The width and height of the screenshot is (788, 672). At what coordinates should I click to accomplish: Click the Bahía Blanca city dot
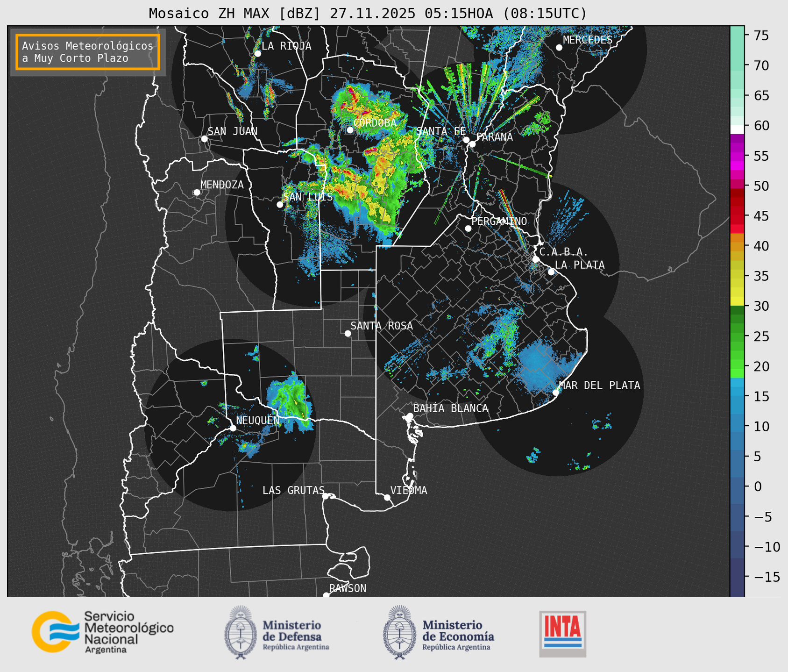tap(410, 416)
